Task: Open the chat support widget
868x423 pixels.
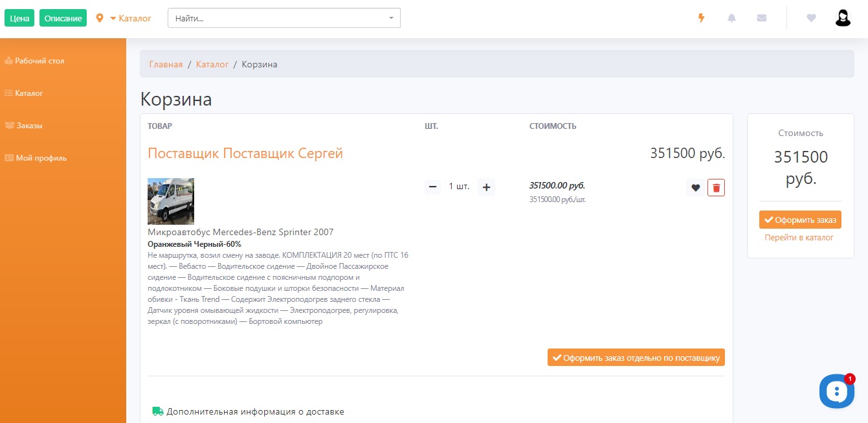Action: [x=837, y=391]
